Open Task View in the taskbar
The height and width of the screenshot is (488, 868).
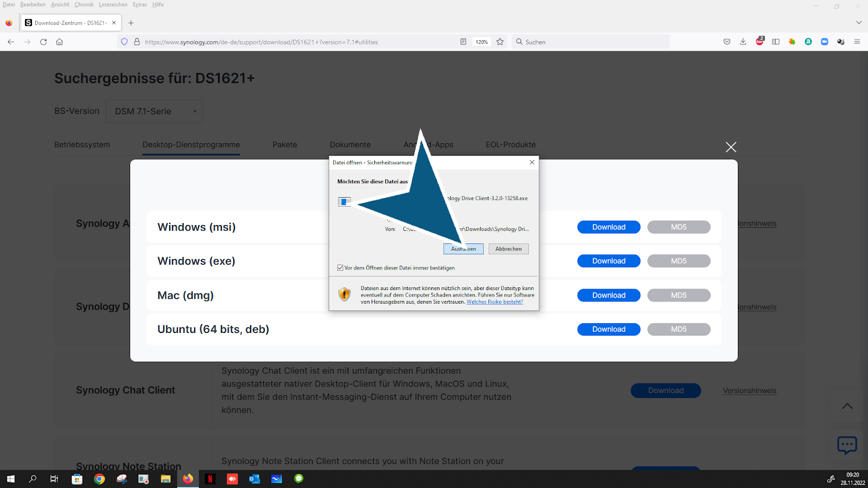point(54,479)
